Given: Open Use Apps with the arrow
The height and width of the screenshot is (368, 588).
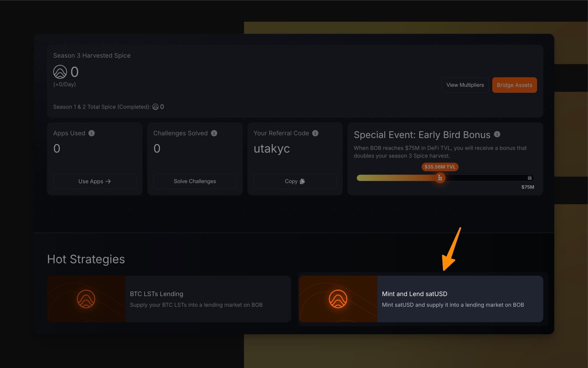Looking at the screenshot, I should click(95, 181).
